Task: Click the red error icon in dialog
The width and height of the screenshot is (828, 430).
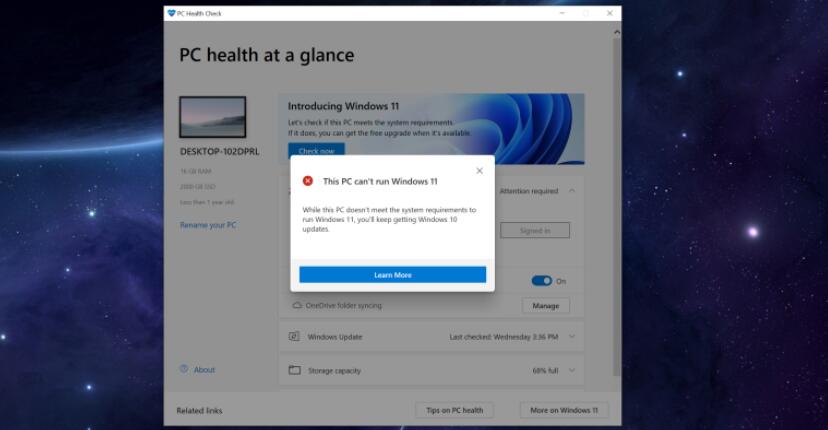Action: (307, 181)
